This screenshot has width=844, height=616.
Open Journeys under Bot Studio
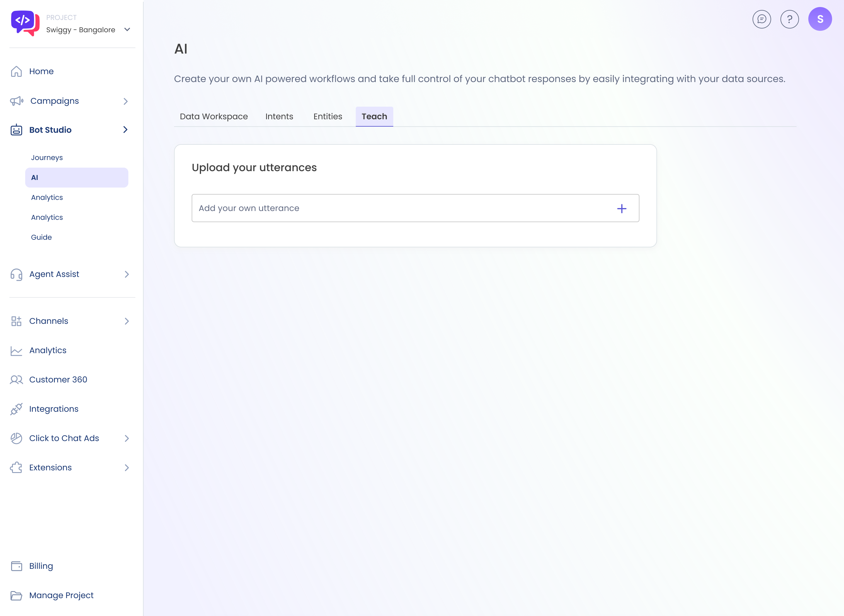point(47,158)
